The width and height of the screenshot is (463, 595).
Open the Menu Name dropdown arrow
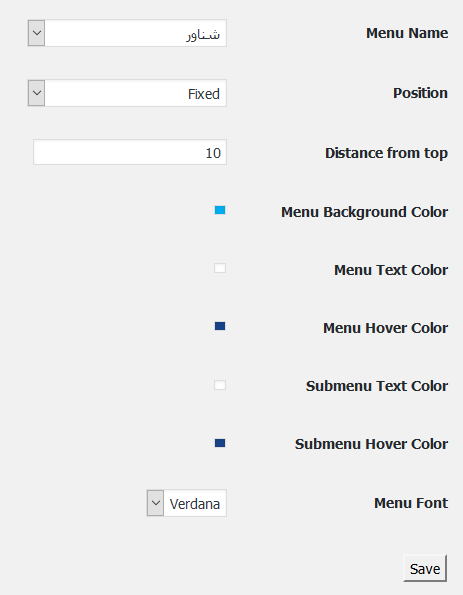coord(36,33)
